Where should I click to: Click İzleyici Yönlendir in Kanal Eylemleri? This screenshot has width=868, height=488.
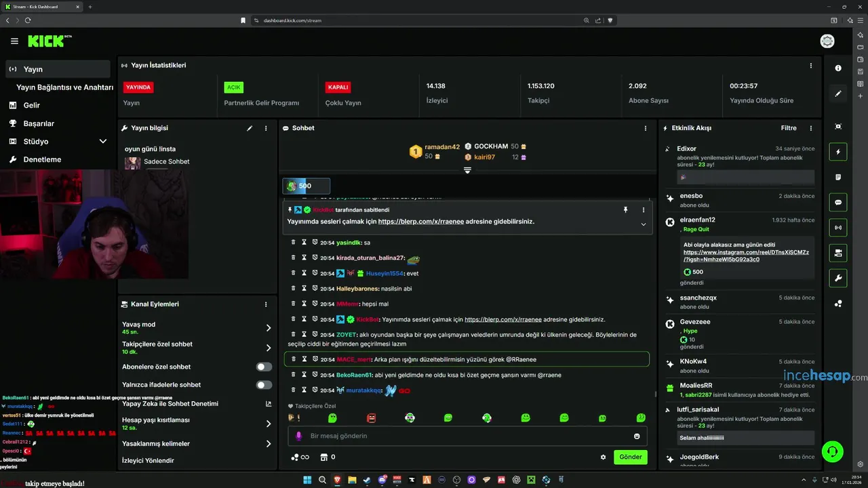pyautogui.click(x=148, y=461)
